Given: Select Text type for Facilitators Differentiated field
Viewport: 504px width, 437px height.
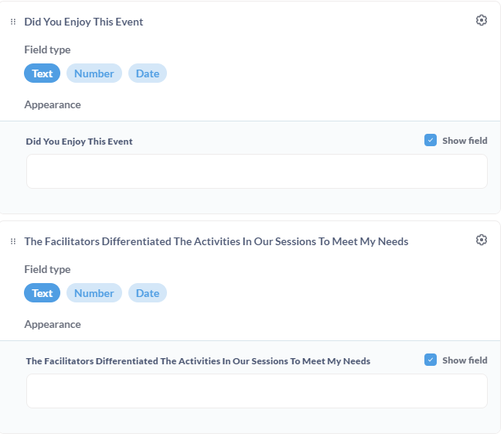Looking at the screenshot, I should [42, 293].
